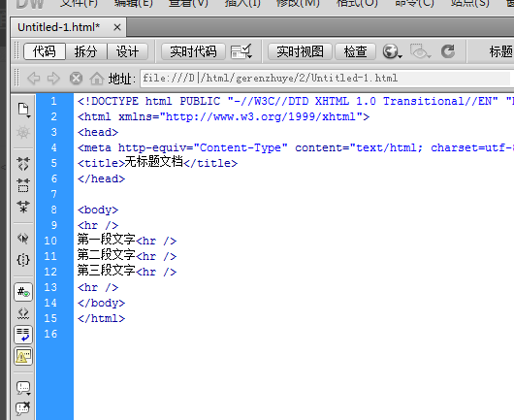
Task: Click the <!DOCTYPE declaration on line 1
Action: 295,101
